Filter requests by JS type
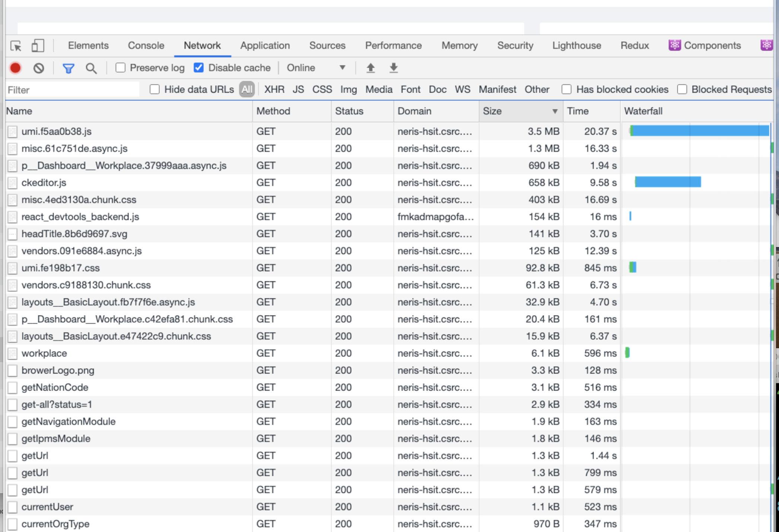 (x=298, y=90)
